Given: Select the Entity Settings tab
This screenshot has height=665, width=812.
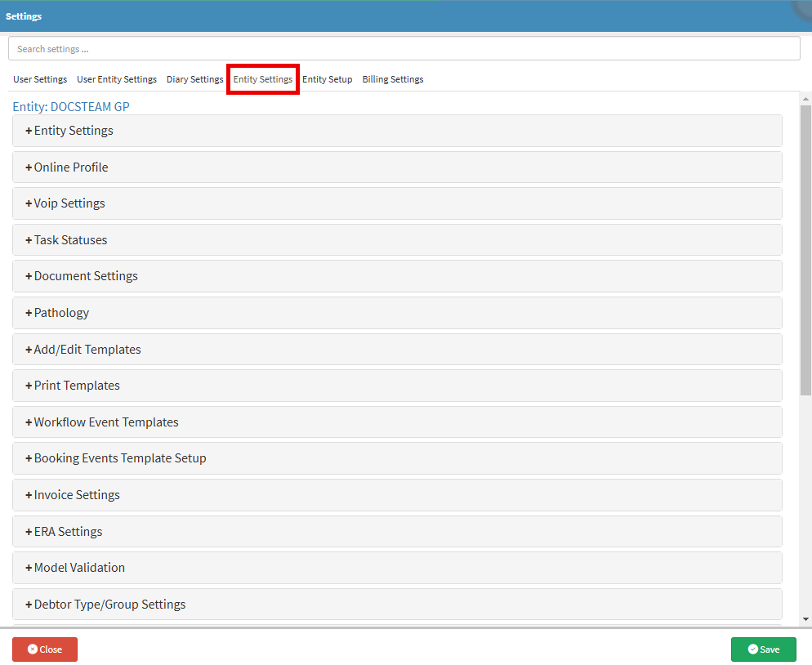Looking at the screenshot, I should (262, 79).
